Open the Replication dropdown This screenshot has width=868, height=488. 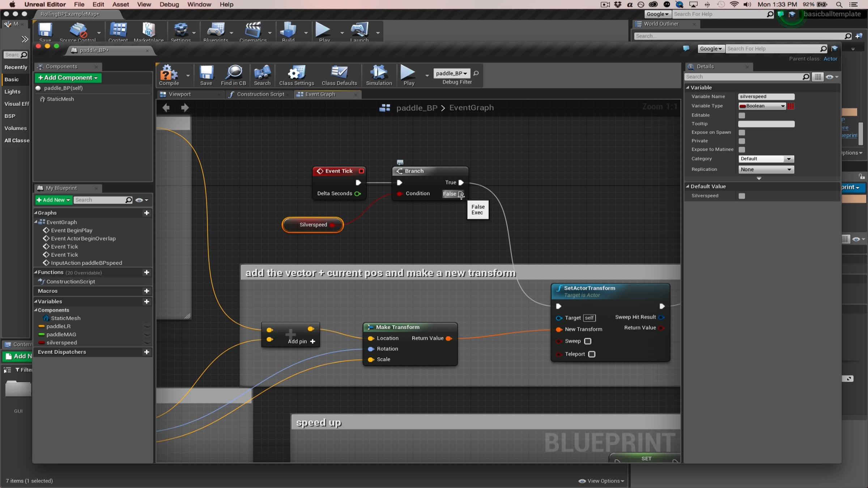tap(766, 170)
